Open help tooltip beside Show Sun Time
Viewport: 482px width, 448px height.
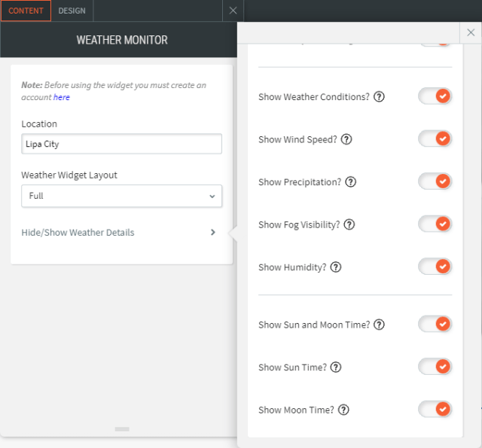[336, 367]
